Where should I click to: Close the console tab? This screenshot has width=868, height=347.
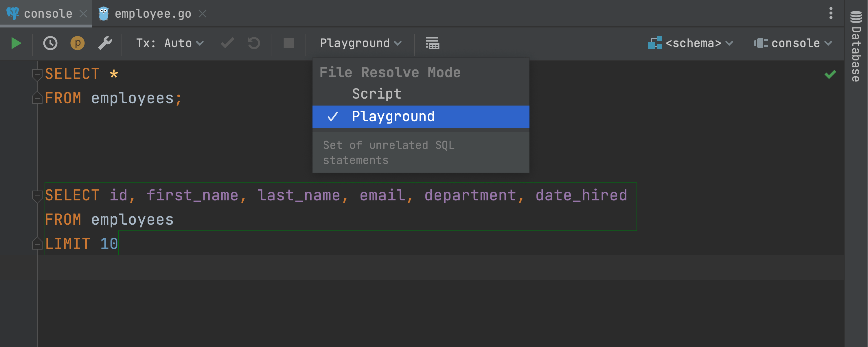click(x=83, y=14)
